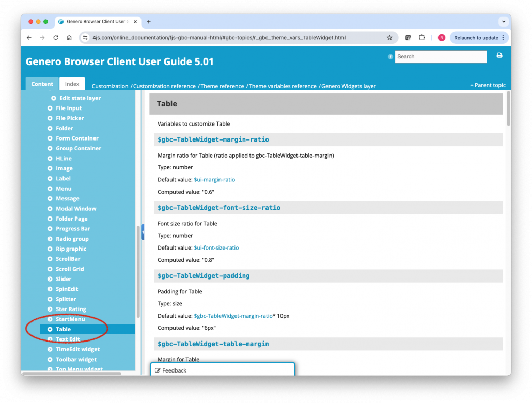
Task: Follow $gbc-TableWidget-margin-ratio default value link
Action: (233, 316)
